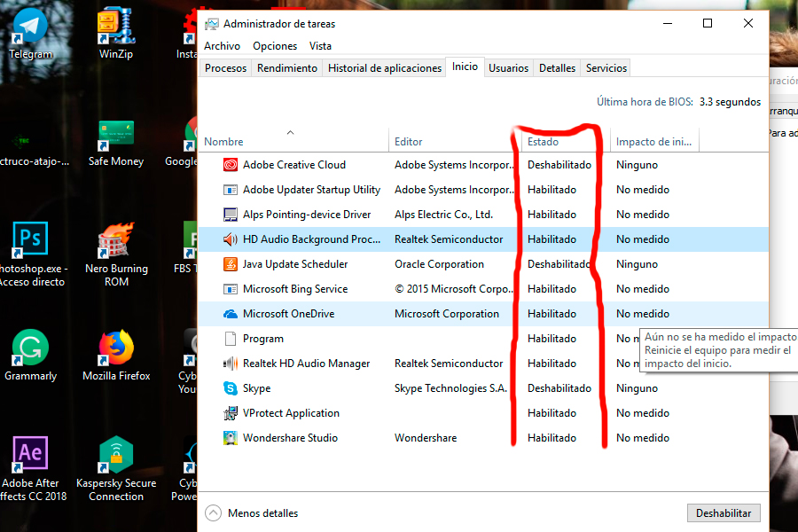Open Grammarly
The width and height of the screenshot is (798, 532).
pyautogui.click(x=29, y=348)
